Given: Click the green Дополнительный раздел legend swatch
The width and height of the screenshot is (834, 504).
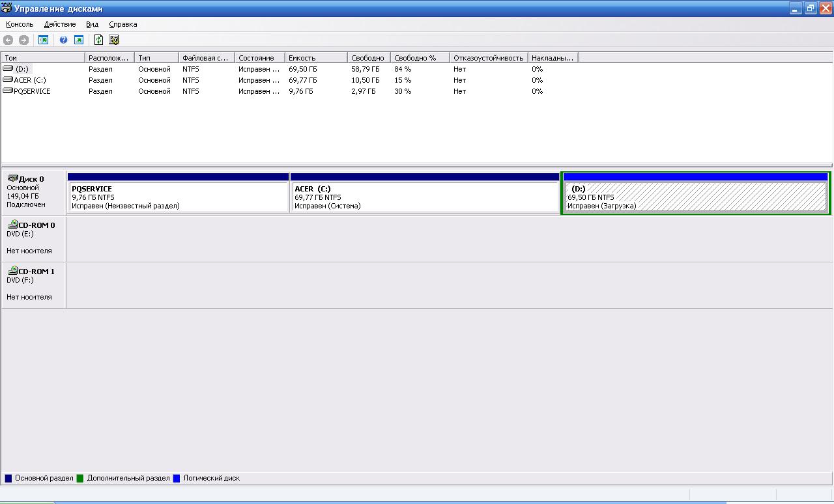Looking at the screenshot, I should pos(80,478).
